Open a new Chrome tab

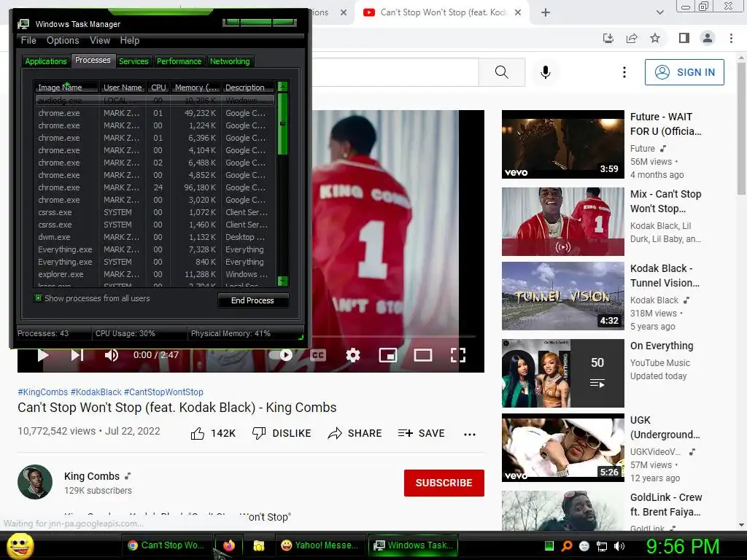pos(546,12)
